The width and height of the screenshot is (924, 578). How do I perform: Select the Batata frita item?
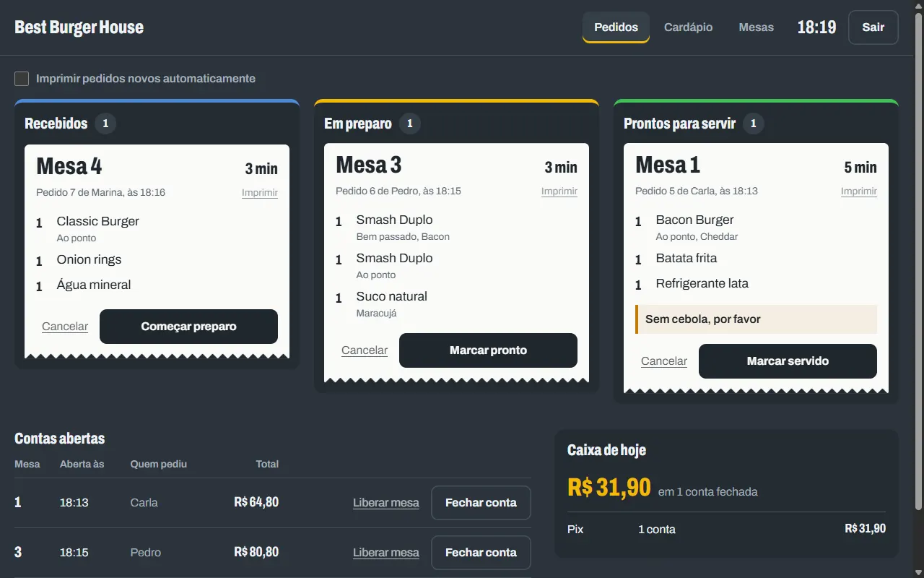pos(687,258)
